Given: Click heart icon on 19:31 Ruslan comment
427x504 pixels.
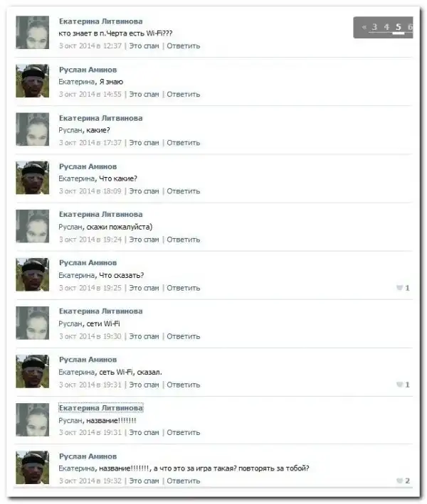Looking at the screenshot, I should (x=399, y=385).
